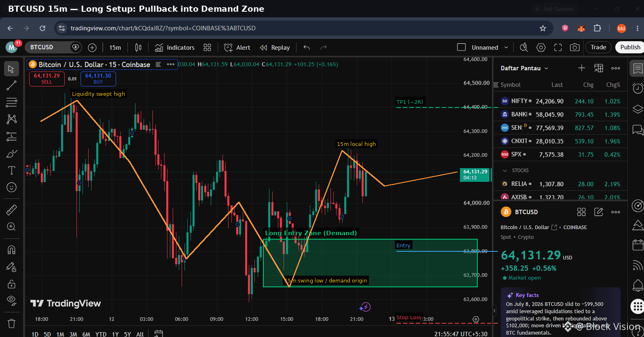
Task: Select the brush drawing tool
Action: pos(11,154)
